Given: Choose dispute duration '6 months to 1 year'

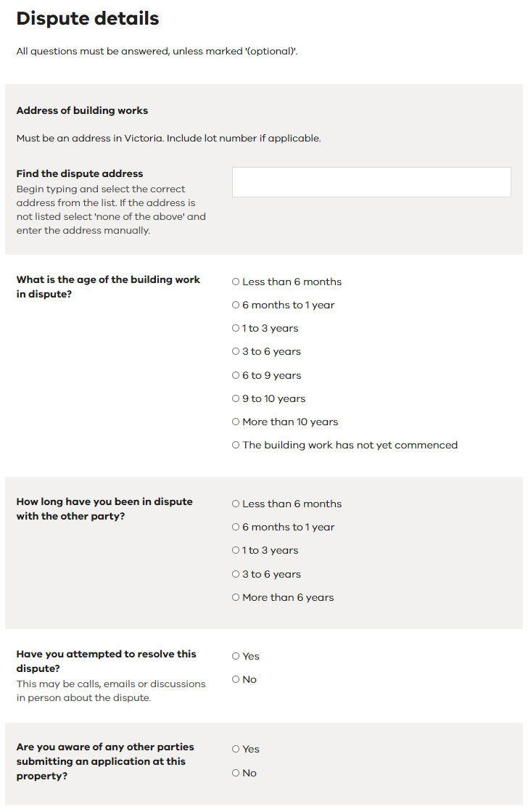Looking at the screenshot, I should coord(236,527).
